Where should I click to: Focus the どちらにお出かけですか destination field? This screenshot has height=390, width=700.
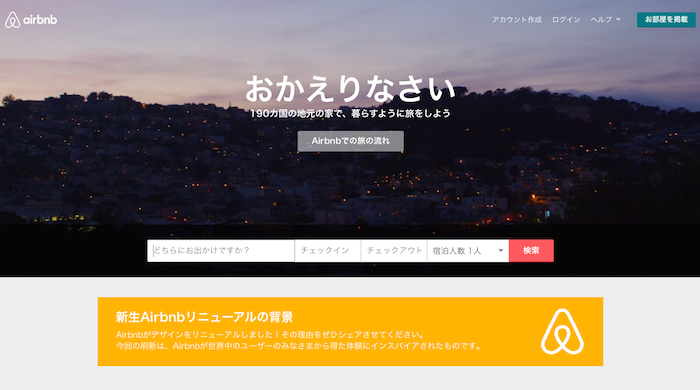[x=221, y=250]
